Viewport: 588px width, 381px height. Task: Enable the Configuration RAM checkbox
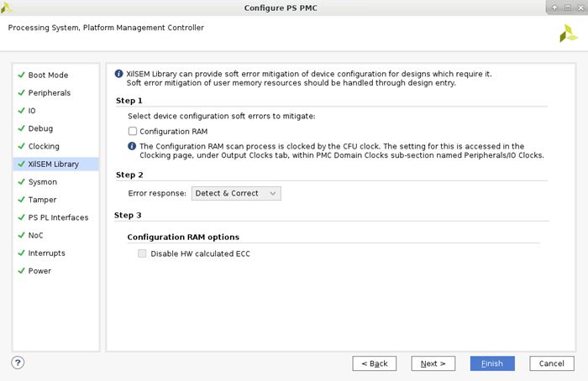pyautogui.click(x=133, y=131)
